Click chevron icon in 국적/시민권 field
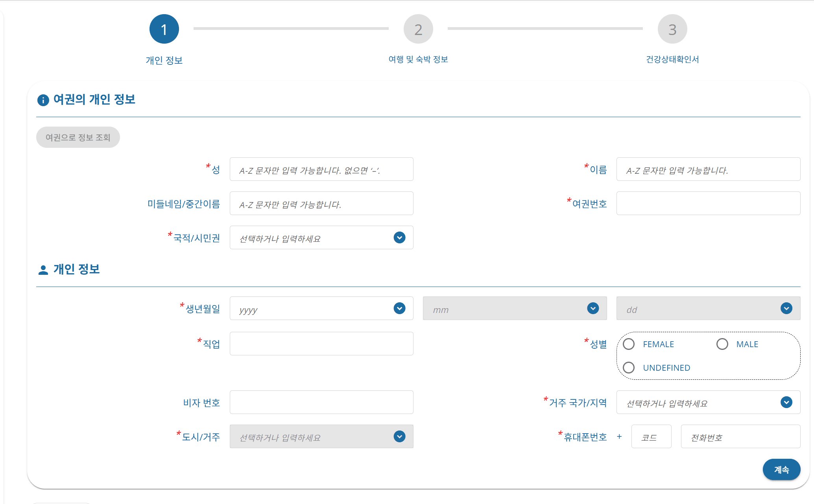 click(399, 237)
